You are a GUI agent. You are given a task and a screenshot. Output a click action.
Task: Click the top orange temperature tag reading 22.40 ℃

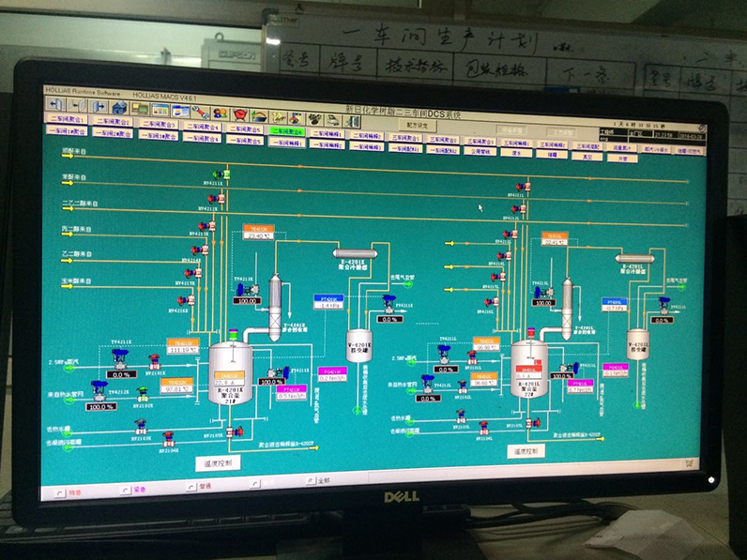pyautogui.click(x=259, y=232)
